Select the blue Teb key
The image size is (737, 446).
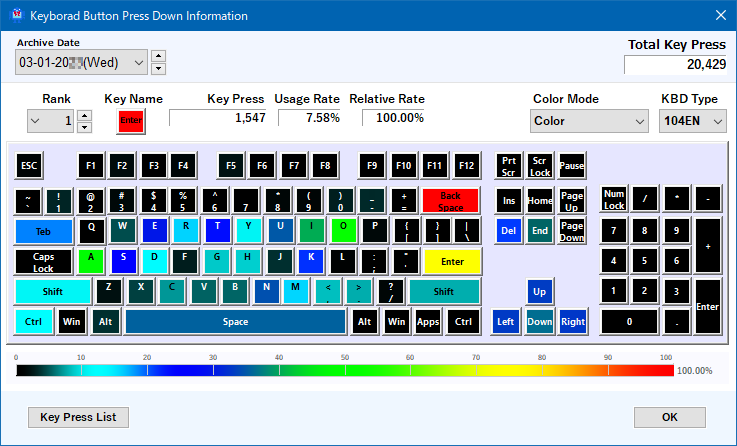pos(43,232)
